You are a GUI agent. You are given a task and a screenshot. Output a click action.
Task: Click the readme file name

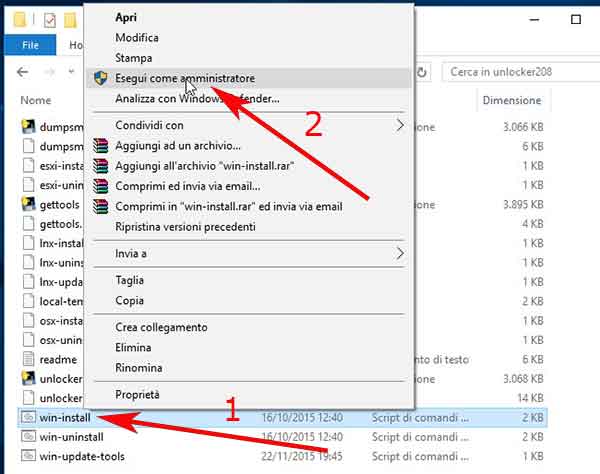(58, 360)
